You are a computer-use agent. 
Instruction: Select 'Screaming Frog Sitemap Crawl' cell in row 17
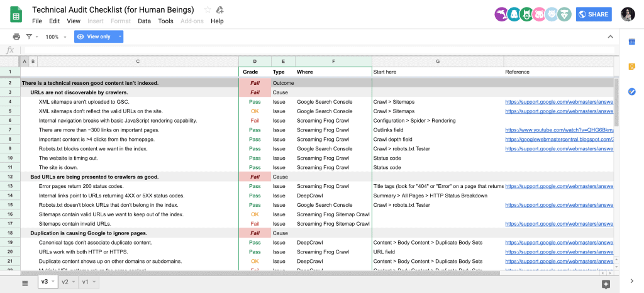point(333,224)
